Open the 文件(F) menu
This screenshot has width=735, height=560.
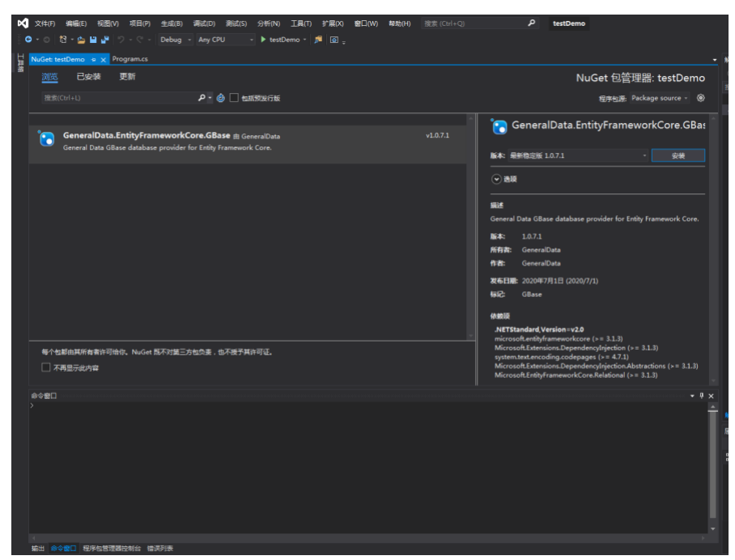[45, 23]
